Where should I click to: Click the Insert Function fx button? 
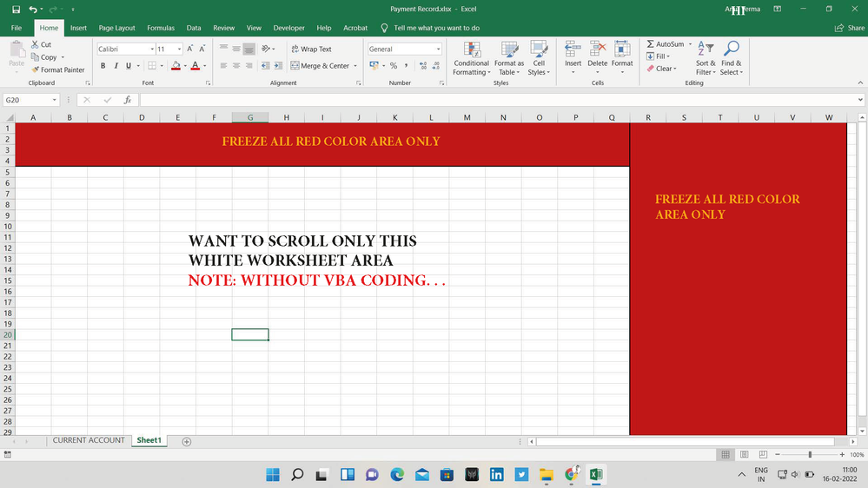[x=128, y=100]
